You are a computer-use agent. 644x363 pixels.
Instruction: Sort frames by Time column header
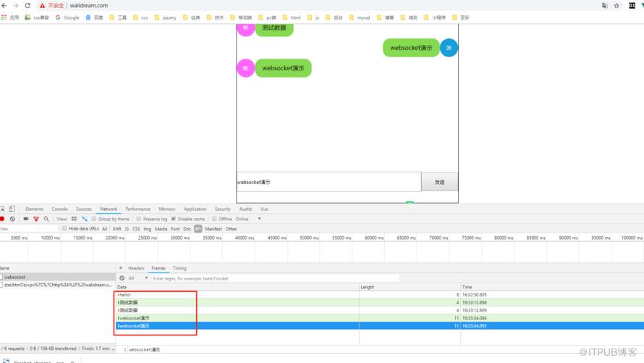(552, 287)
